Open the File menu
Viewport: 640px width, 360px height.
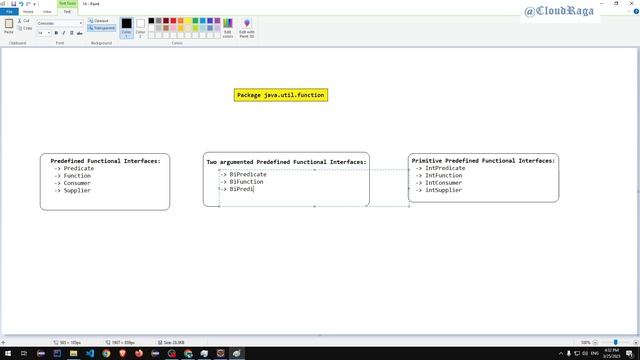pos(9,11)
